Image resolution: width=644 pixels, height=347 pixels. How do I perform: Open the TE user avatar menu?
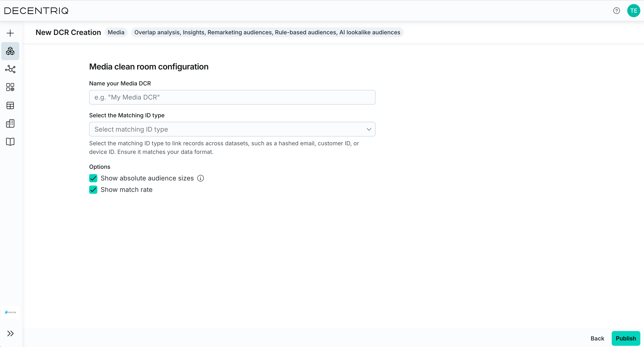[x=633, y=11]
